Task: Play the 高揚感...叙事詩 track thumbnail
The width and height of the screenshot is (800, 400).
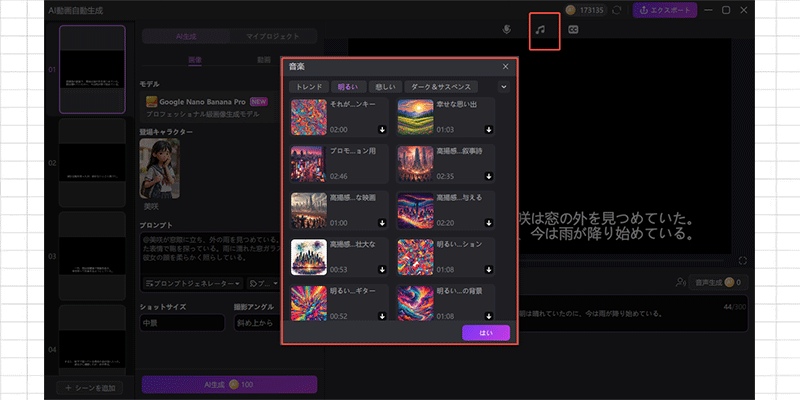Action: click(415, 164)
